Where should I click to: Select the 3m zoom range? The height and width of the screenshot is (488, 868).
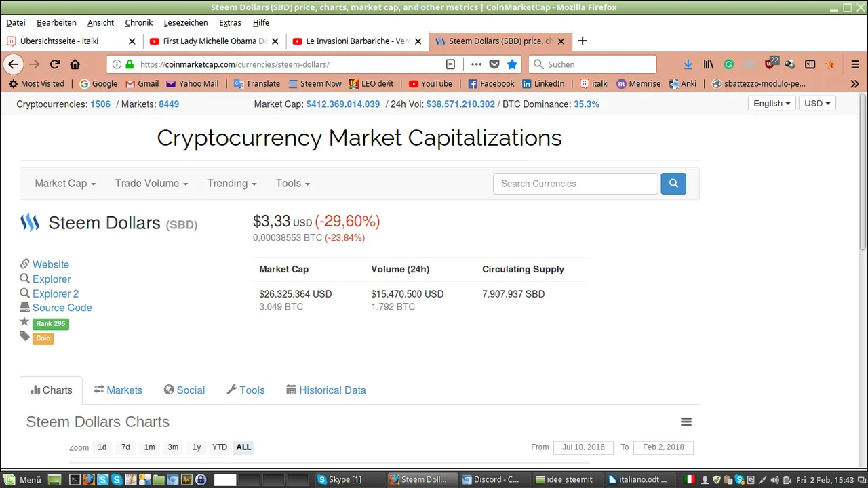click(x=173, y=447)
